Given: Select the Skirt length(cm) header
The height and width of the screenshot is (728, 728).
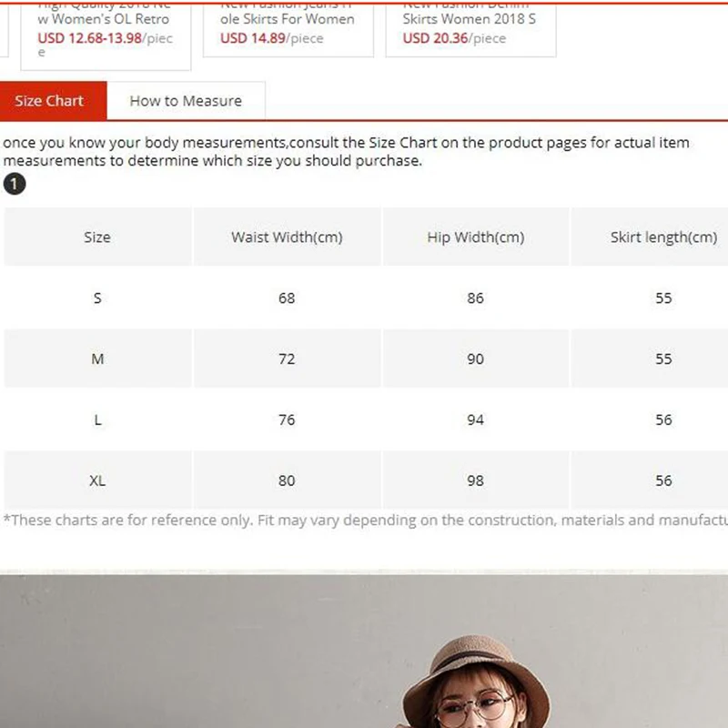Looking at the screenshot, I should pos(663,237).
